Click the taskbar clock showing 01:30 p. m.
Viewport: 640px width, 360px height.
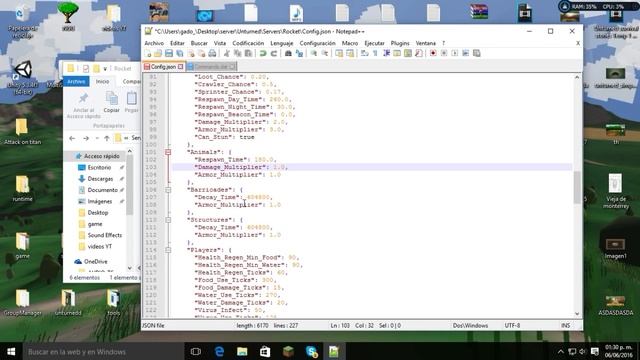point(618,351)
